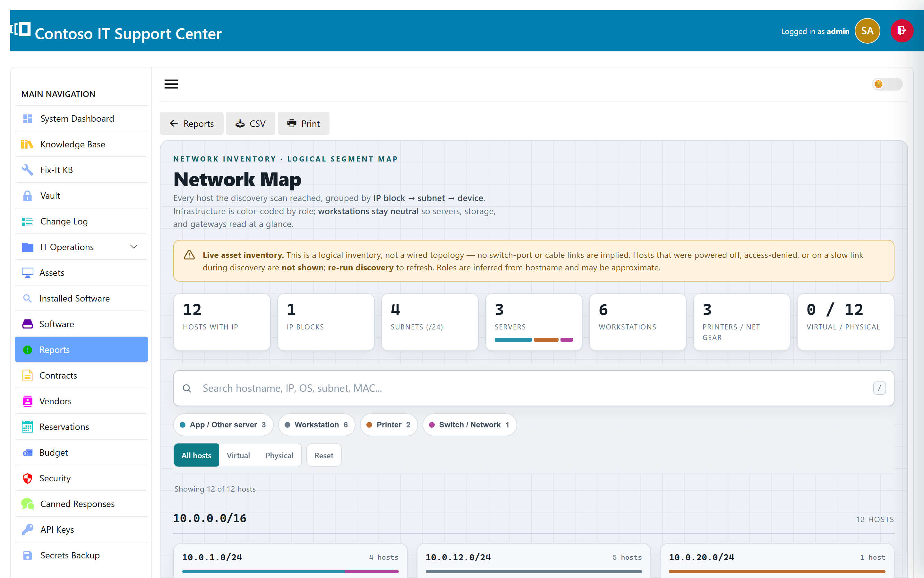Image resolution: width=924 pixels, height=578 pixels.
Task: Click the Budget coins icon
Action: 28,453
